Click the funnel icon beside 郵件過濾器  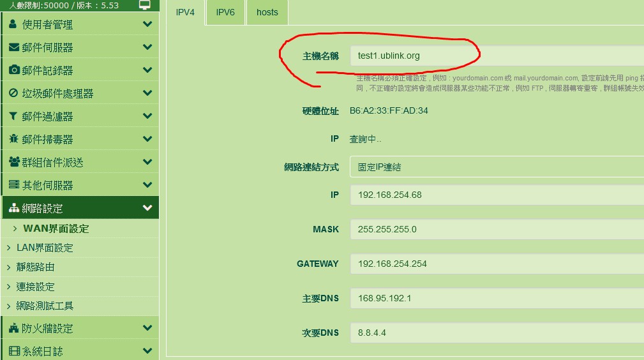tap(13, 116)
